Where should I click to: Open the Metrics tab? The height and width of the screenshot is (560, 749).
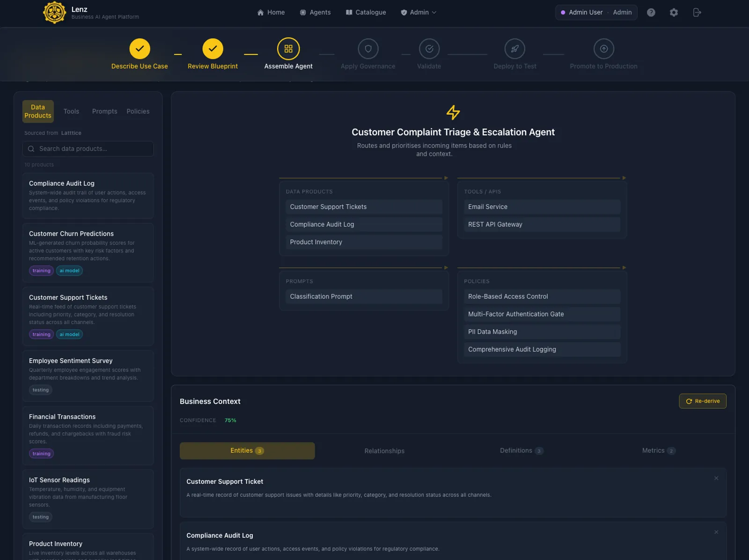(x=659, y=451)
